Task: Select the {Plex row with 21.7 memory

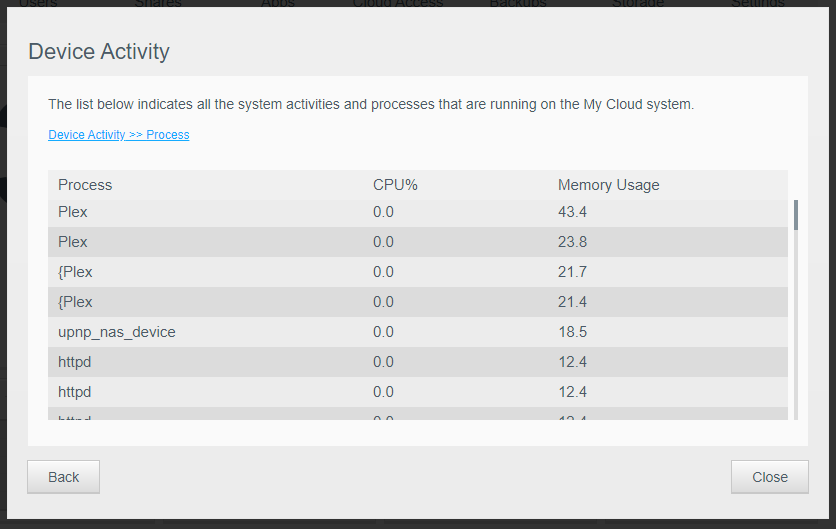Action: (x=75, y=272)
